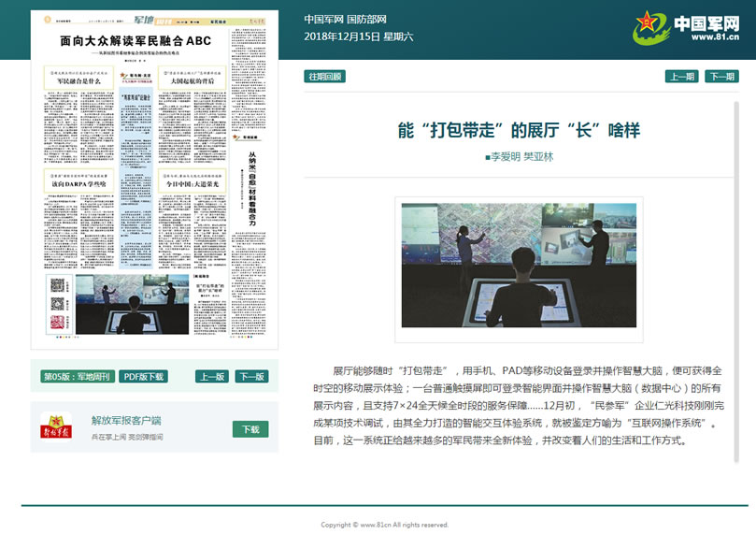Go to previous page with 上一版
Screen dimensions: 756x534
211,377
